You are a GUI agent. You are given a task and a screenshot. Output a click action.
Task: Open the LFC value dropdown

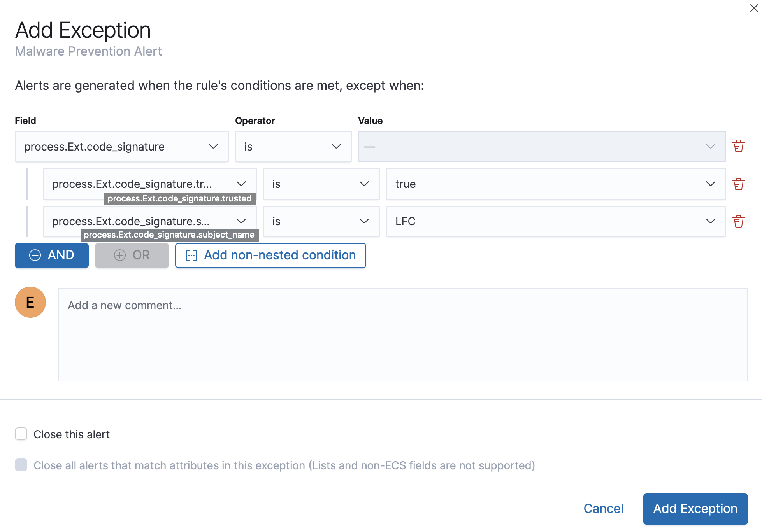click(555, 221)
